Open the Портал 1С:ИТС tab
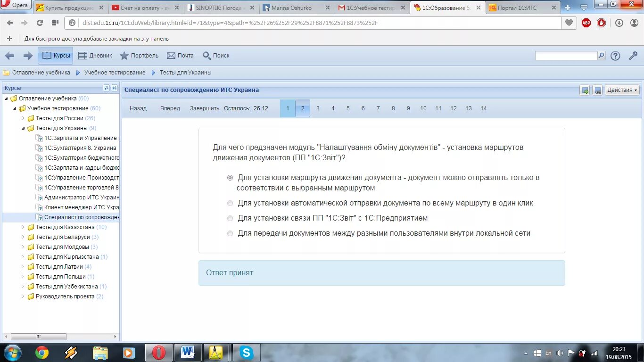Image resolution: width=644 pixels, height=362 pixels. coord(521,8)
